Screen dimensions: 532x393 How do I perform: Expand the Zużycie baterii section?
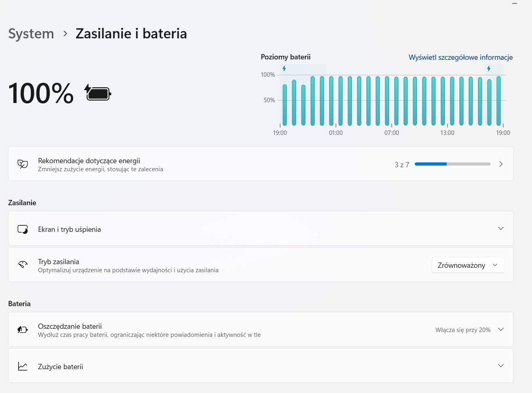pyautogui.click(x=501, y=366)
